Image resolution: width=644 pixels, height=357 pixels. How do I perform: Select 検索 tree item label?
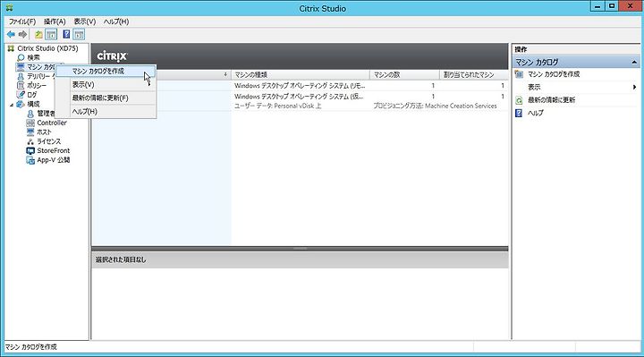[34, 57]
